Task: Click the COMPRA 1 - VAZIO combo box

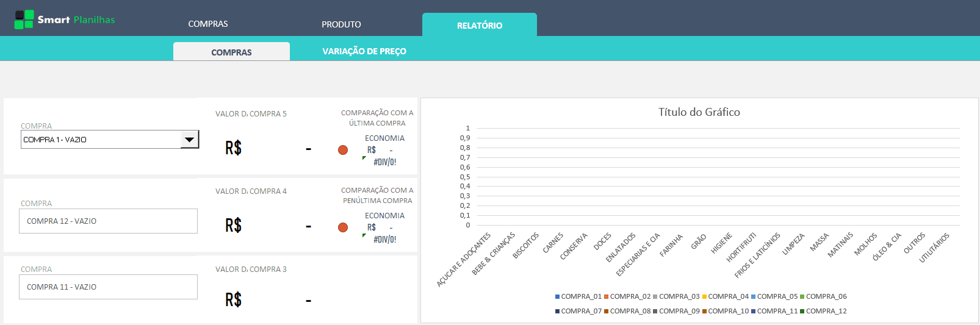Action: (x=101, y=140)
